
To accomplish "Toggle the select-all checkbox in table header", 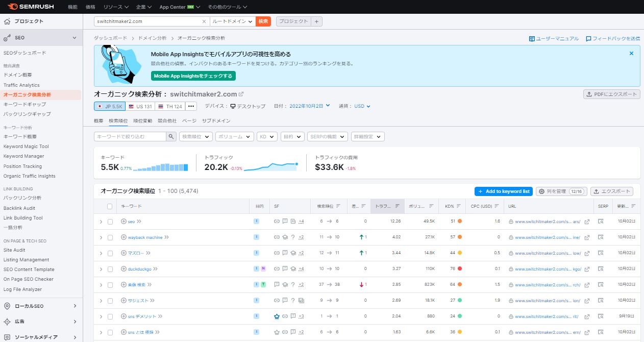I will pos(110,206).
